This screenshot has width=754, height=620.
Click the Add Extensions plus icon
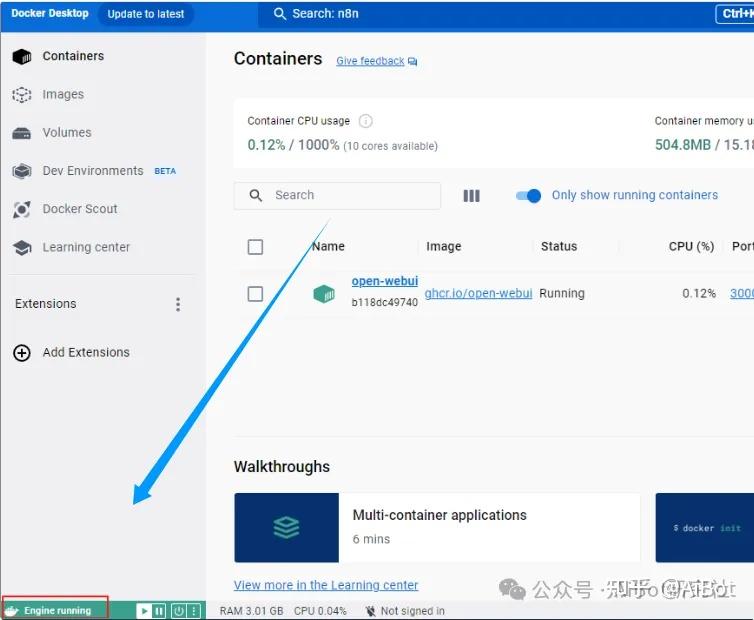(x=22, y=353)
